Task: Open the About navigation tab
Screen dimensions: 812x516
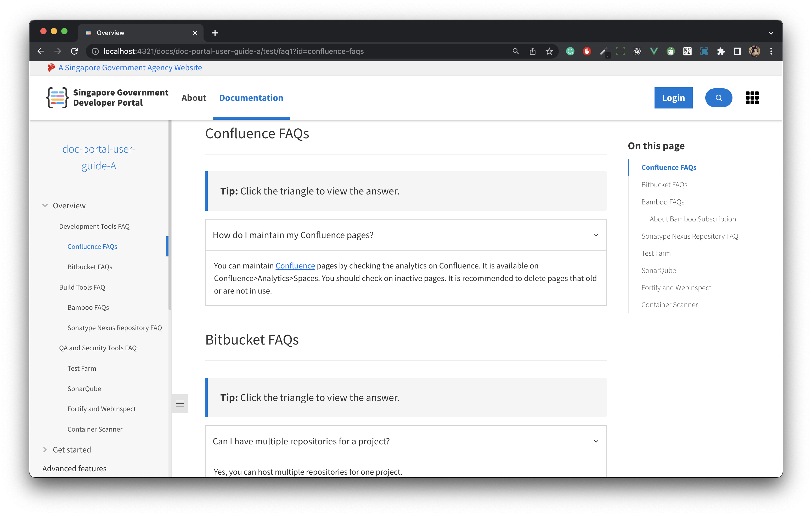Action: (194, 98)
